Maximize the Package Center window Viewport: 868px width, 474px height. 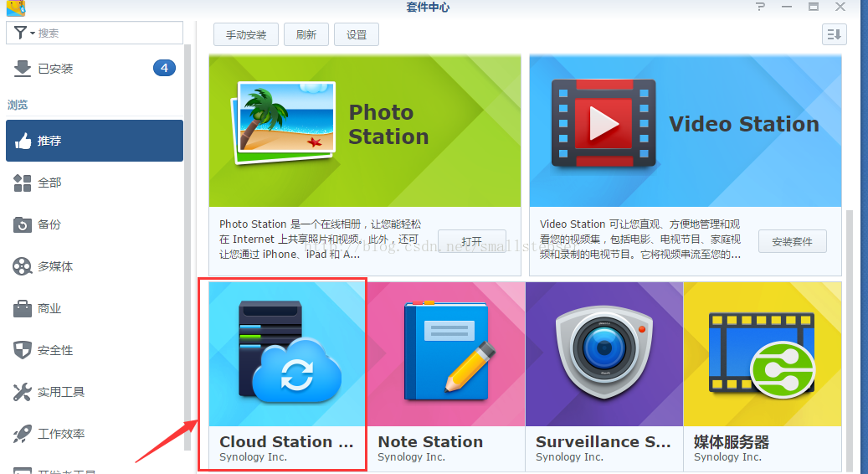(814, 7)
